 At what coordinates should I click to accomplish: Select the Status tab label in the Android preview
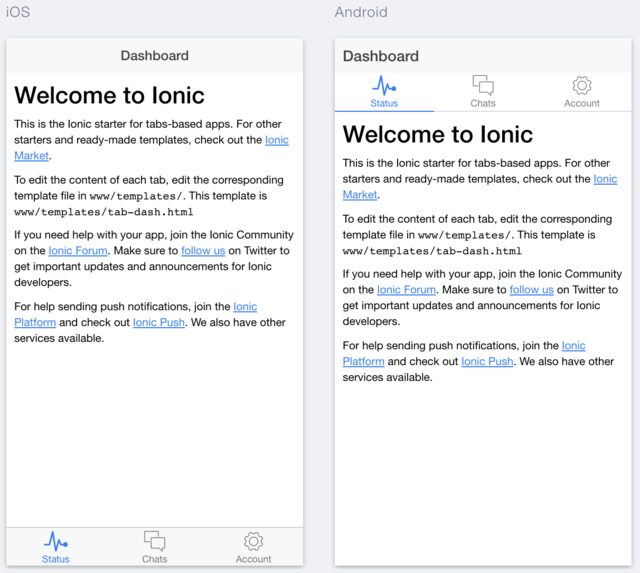(384, 103)
